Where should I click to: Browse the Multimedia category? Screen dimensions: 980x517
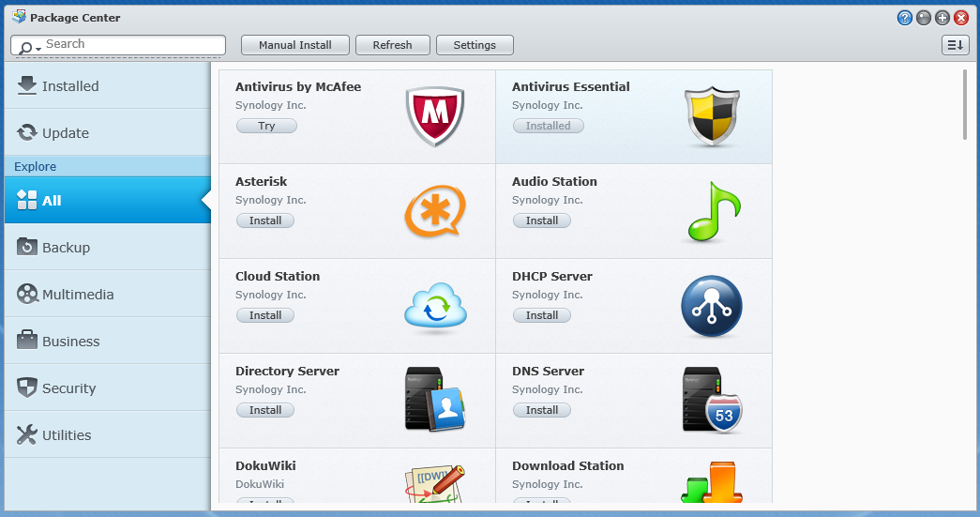pos(108,294)
